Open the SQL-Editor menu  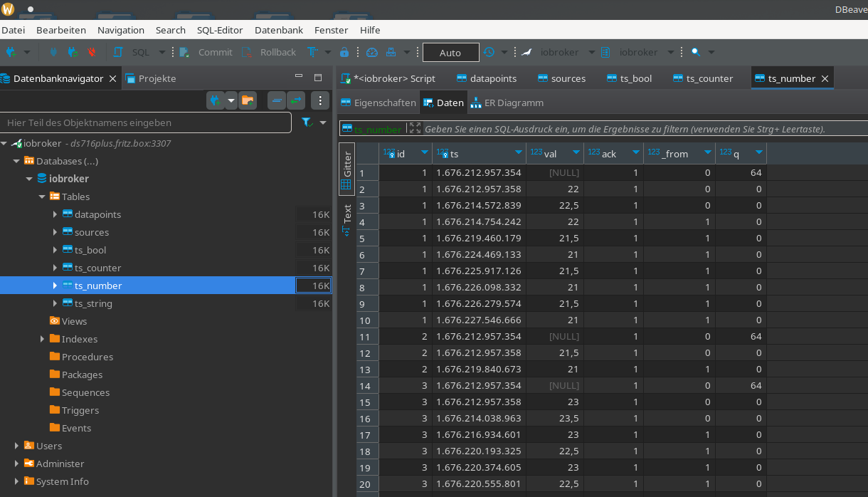point(220,30)
